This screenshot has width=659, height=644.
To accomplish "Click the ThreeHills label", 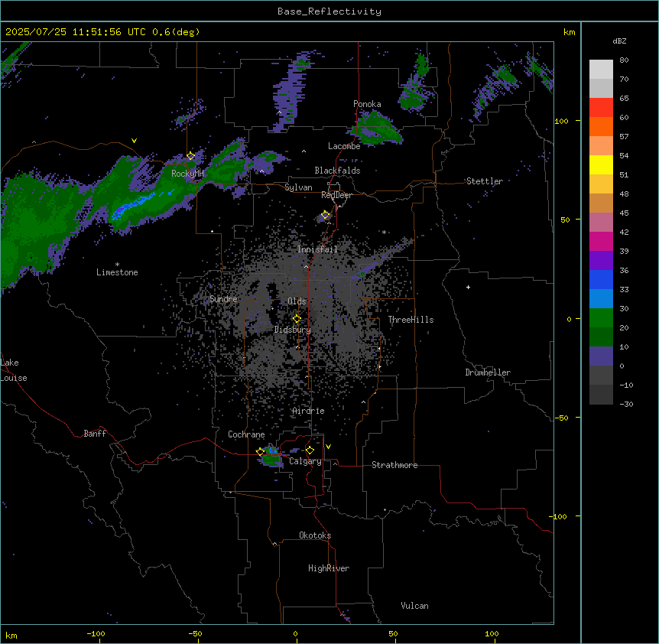I will tap(411, 320).
